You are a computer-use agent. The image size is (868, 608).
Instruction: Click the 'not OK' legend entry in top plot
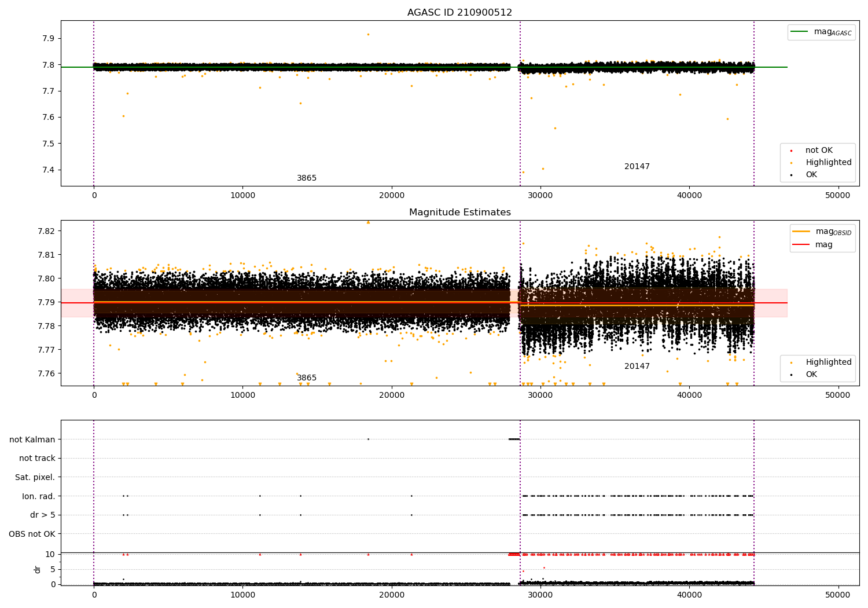819,151
